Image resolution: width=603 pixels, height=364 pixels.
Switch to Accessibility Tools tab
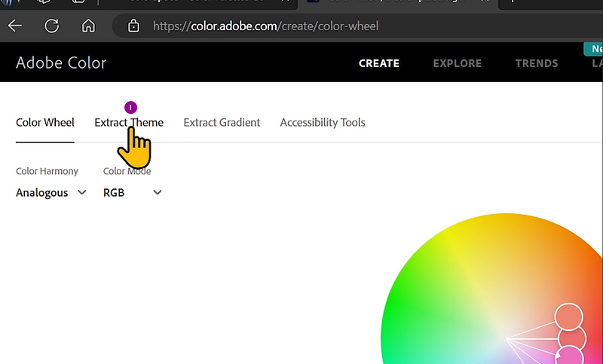click(323, 123)
